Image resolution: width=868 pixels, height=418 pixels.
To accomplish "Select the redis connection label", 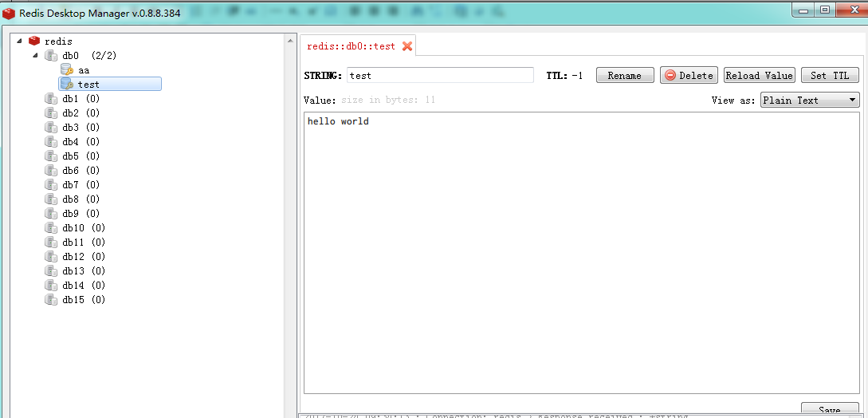I will [x=59, y=41].
